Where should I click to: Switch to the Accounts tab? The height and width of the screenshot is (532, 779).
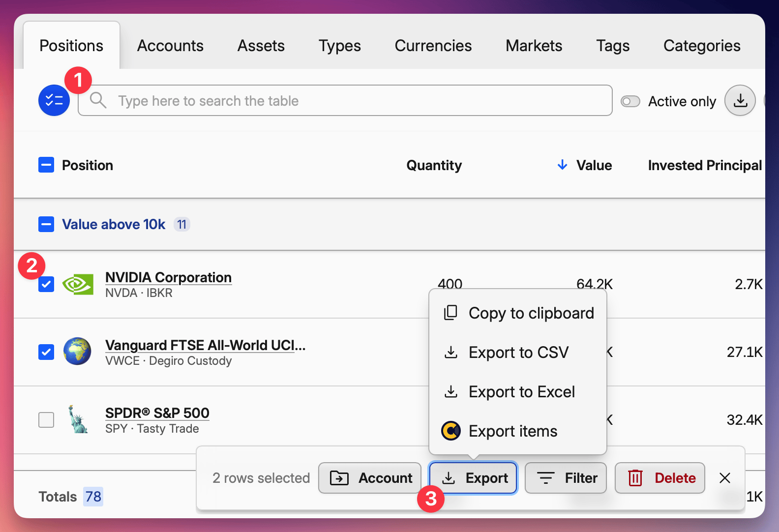pos(170,46)
